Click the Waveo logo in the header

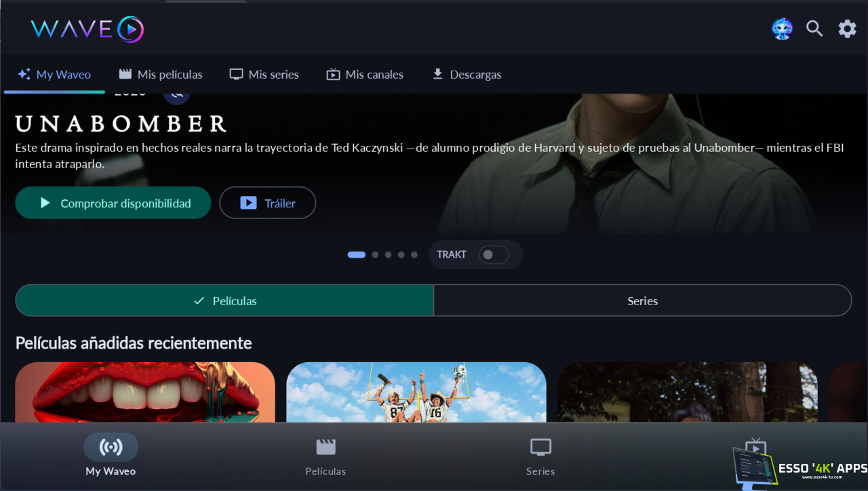click(x=87, y=29)
